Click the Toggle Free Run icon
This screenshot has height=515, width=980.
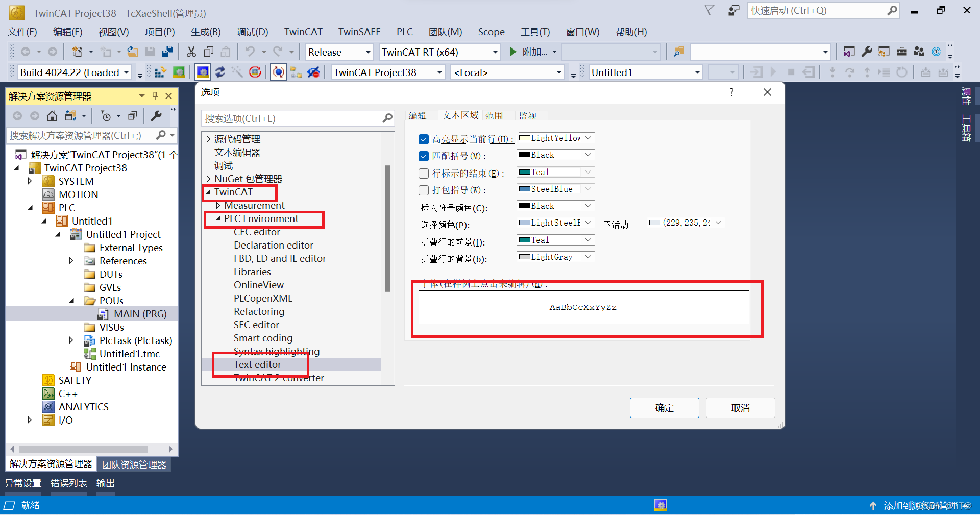click(x=255, y=72)
